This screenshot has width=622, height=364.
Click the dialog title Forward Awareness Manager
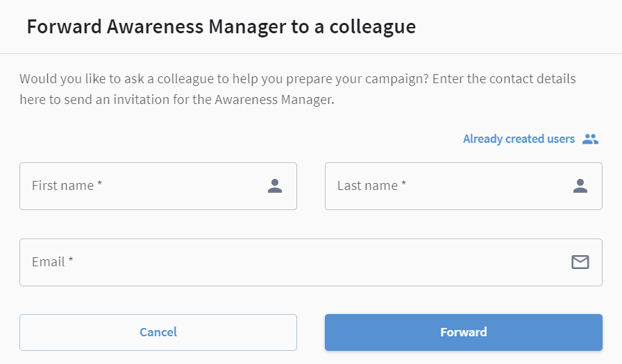(x=221, y=27)
